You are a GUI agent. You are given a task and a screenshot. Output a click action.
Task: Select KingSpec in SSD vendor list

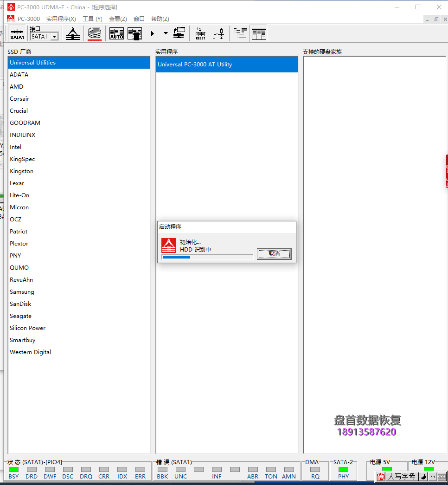(79, 159)
